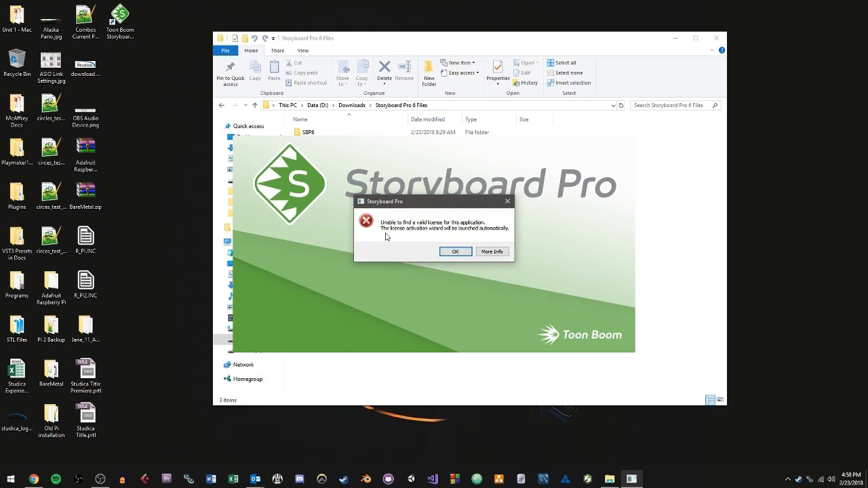Viewport: 868px width, 488px height.
Task: Switch to the View ribbon tab
Action: tap(303, 51)
